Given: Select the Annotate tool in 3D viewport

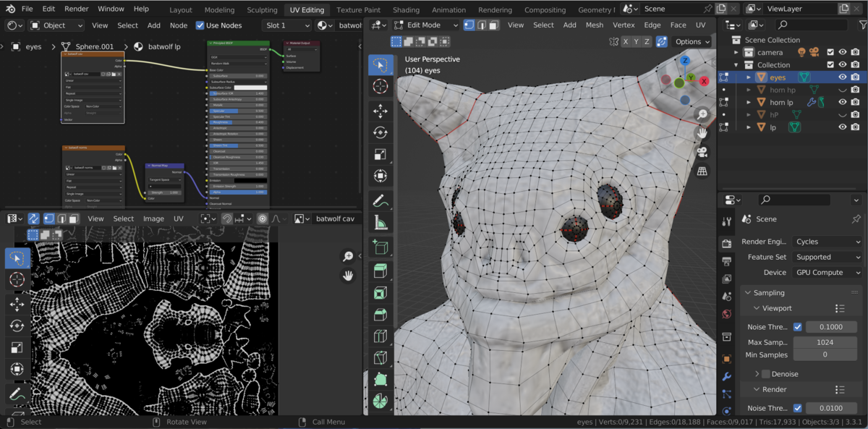Looking at the screenshot, I should (380, 200).
